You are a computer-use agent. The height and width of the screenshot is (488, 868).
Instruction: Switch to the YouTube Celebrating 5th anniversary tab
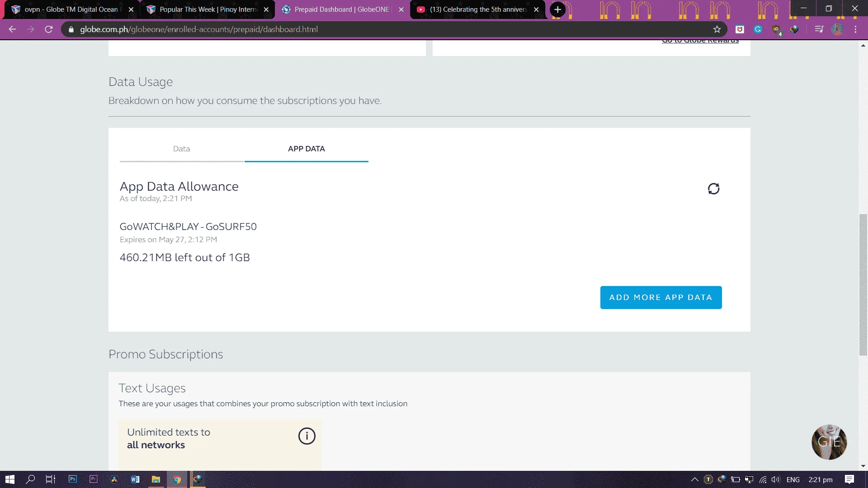click(477, 9)
